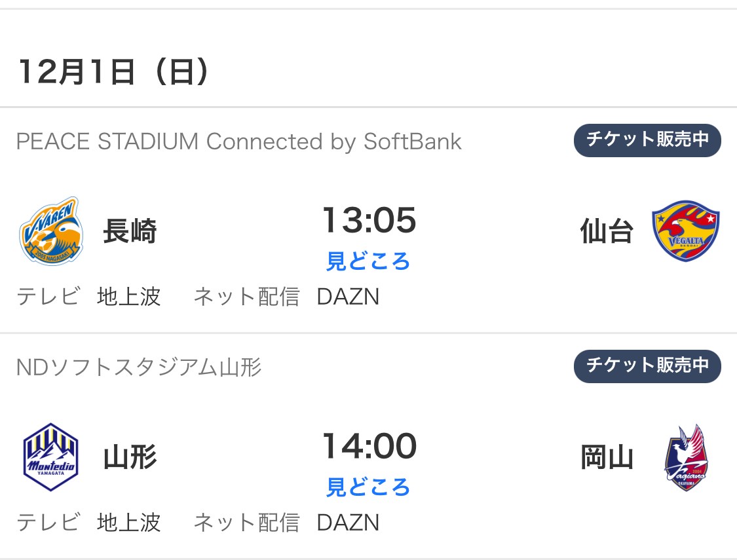Open 見どころ link under the 13:05 kickoff

368,261
